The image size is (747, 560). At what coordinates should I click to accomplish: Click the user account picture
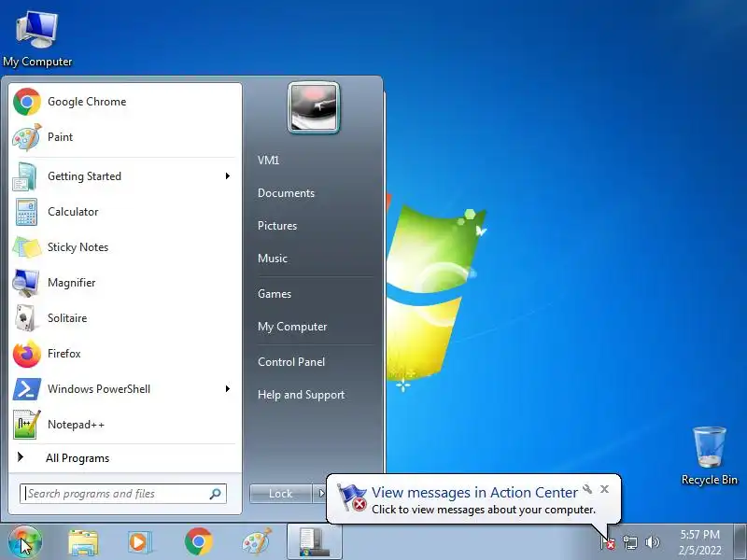pyautogui.click(x=314, y=108)
